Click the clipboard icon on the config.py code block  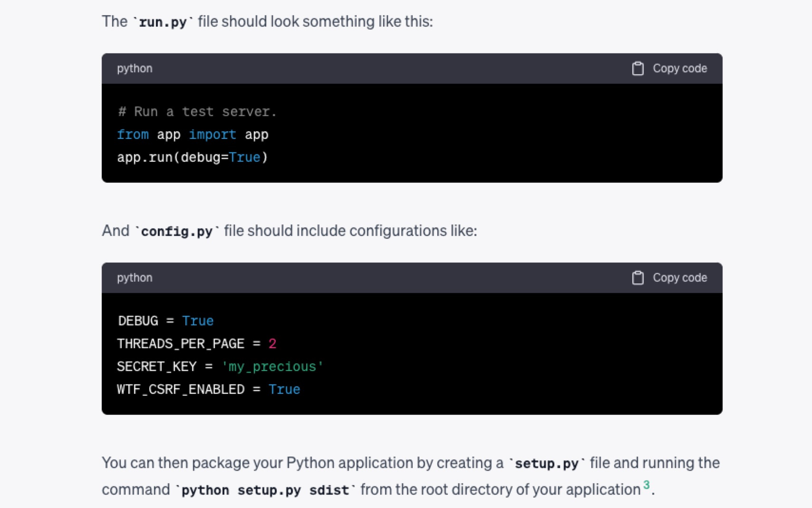(x=638, y=277)
